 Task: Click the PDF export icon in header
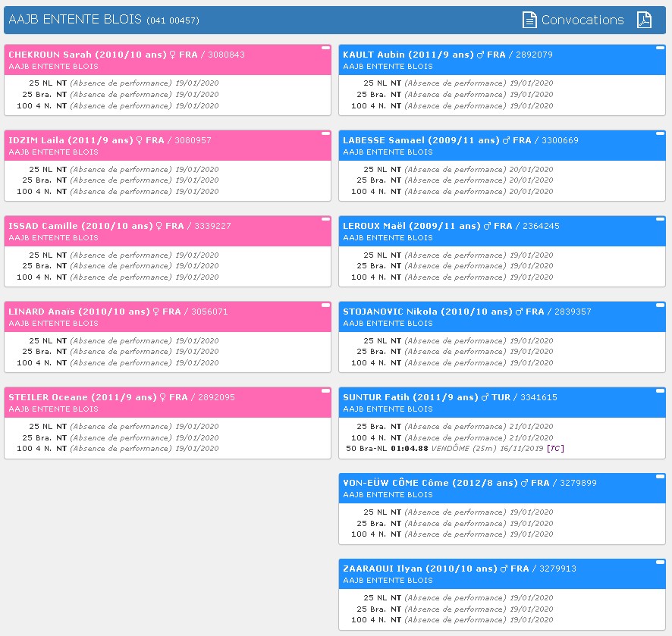(644, 20)
